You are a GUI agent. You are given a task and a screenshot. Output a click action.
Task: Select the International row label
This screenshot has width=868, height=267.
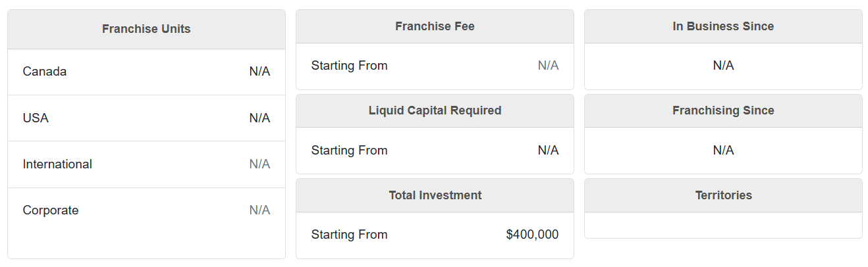(57, 164)
